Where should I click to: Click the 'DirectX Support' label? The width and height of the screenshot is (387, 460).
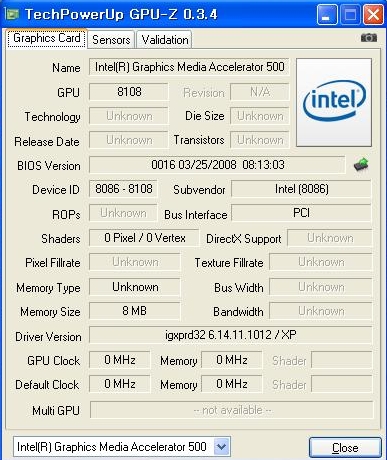(x=244, y=239)
